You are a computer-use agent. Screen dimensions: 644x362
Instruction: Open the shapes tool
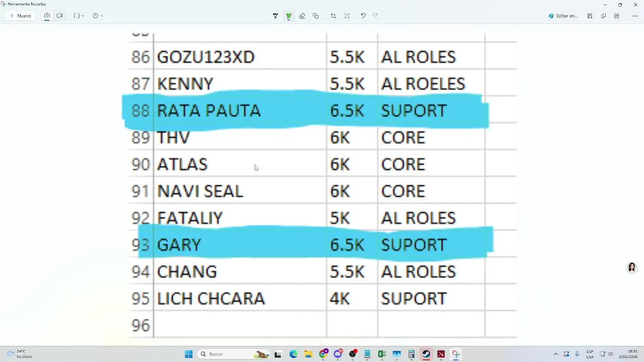pyautogui.click(x=316, y=16)
